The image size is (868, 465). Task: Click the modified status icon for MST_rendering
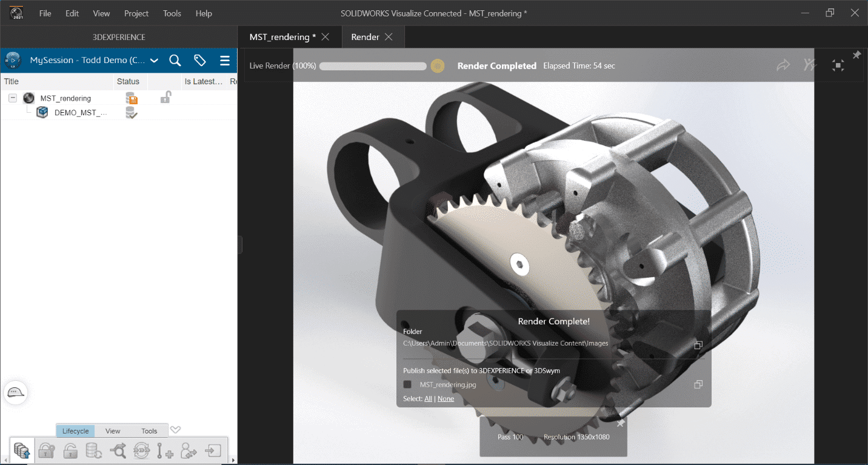132,98
